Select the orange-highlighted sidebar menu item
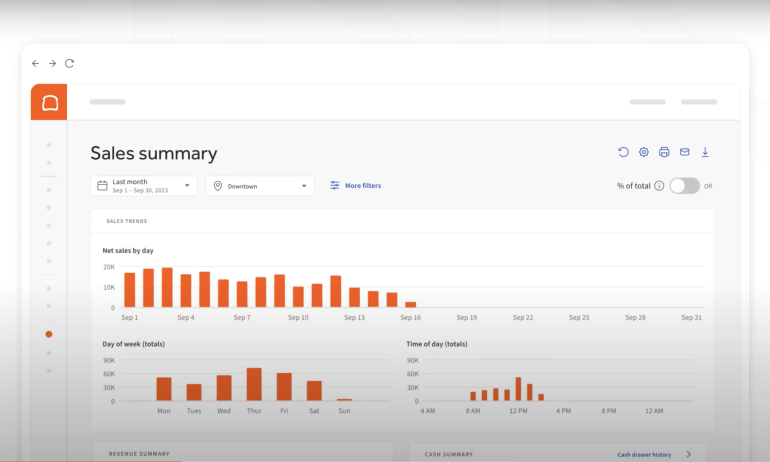The width and height of the screenshot is (770, 462). tap(49, 334)
